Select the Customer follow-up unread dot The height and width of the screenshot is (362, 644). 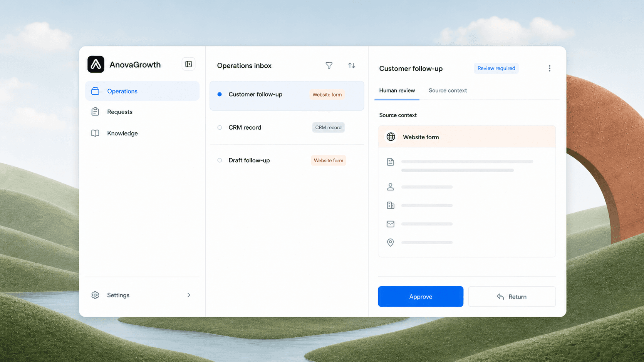click(220, 94)
